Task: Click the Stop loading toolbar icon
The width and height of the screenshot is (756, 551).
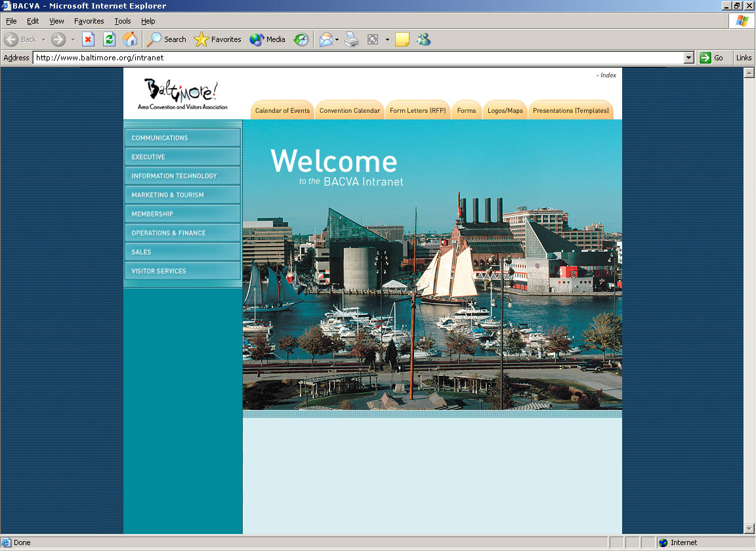Action: (88, 39)
